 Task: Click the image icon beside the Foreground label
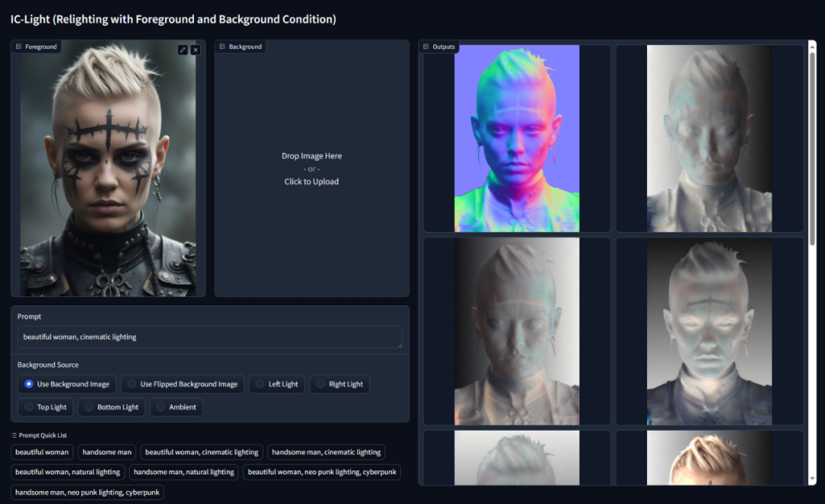tap(19, 46)
